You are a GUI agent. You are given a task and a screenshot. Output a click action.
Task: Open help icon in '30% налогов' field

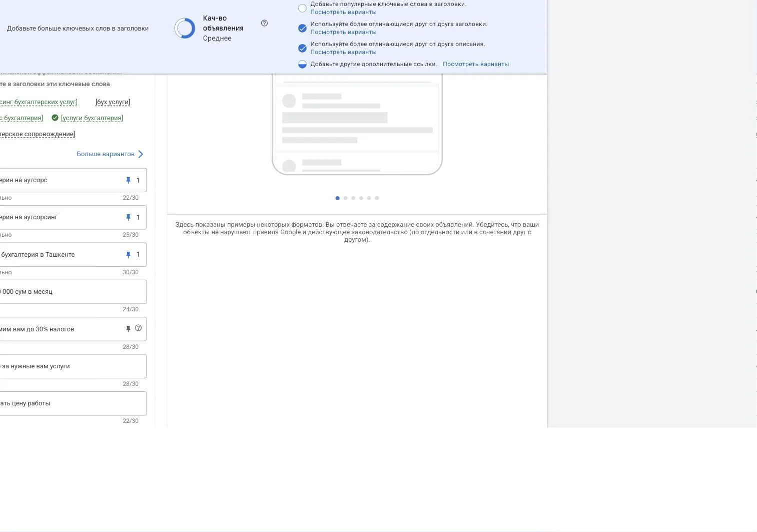[x=139, y=328]
